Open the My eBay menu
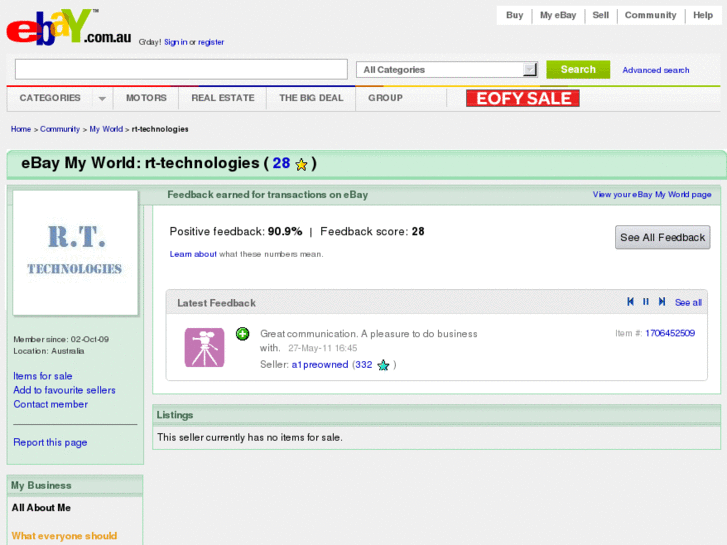The image size is (727, 545). tap(558, 15)
